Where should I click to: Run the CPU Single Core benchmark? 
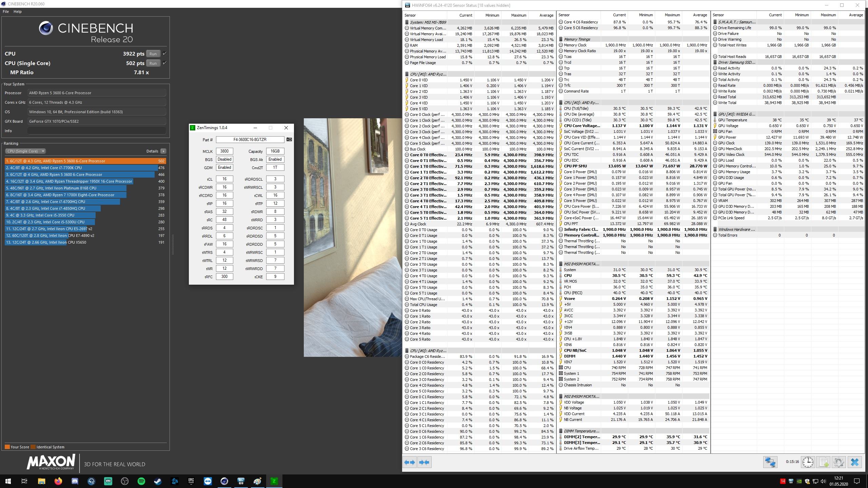coord(153,63)
